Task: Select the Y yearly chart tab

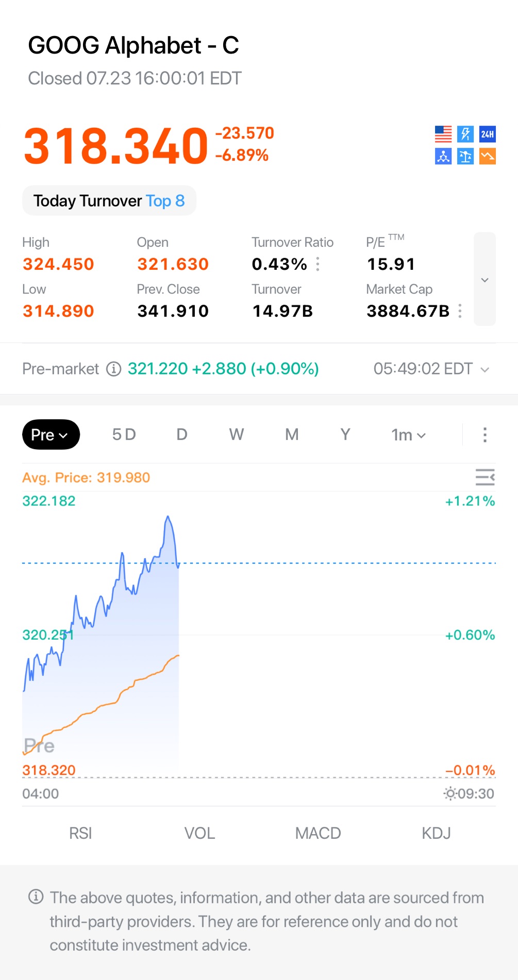Action: [345, 435]
